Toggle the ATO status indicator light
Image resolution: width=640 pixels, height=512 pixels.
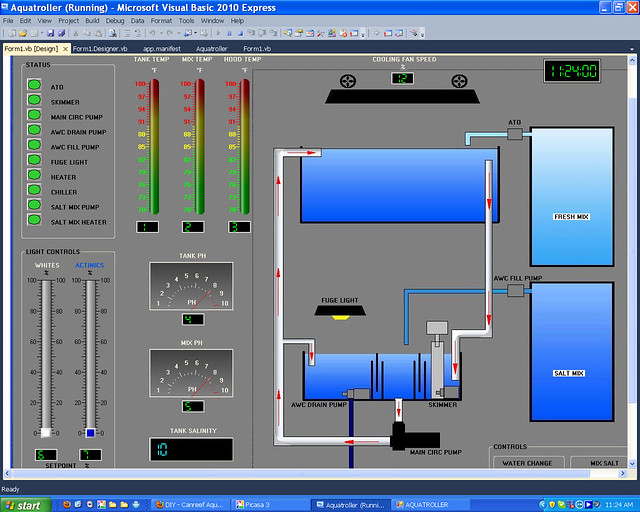[x=34, y=86]
